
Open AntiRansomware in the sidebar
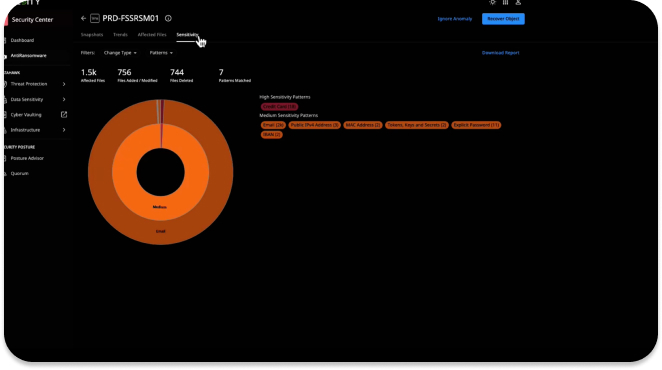click(x=28, y=55)
